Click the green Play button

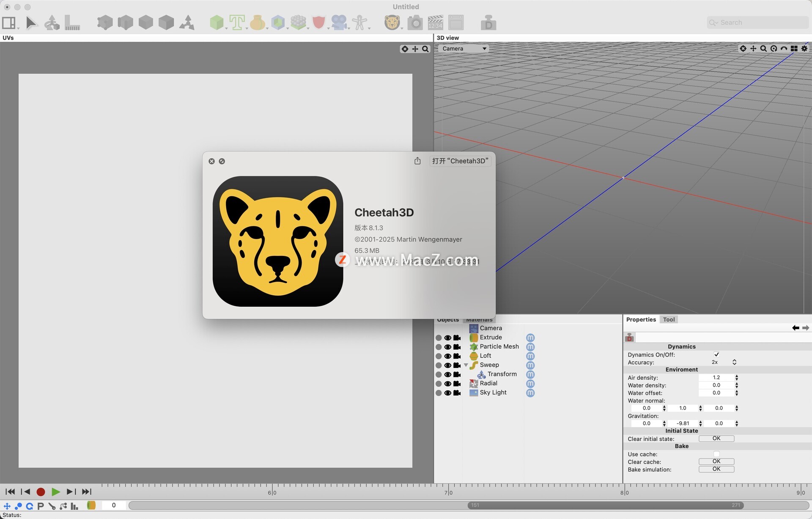[55, 492]
